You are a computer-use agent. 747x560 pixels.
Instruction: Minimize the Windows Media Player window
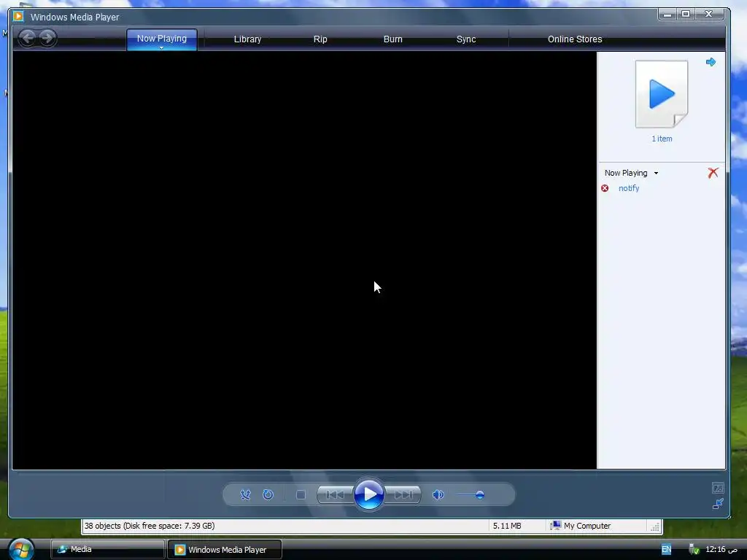pyautogui.click(x=667, y=15)
